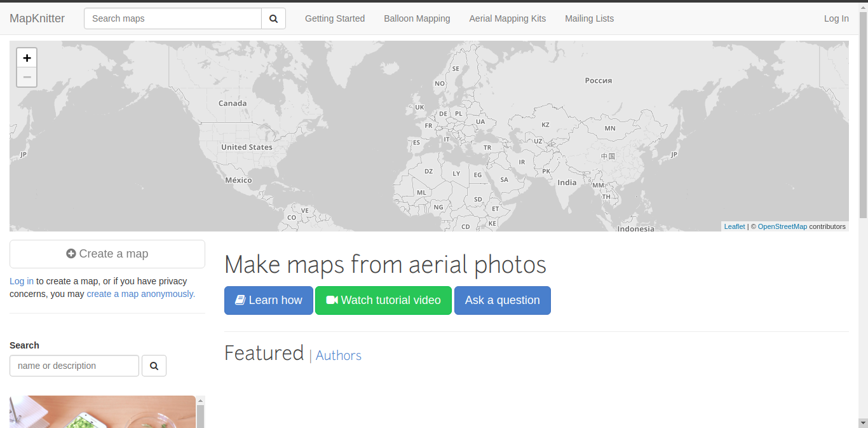Click the page scrollbar up arrow
868x428 pixels.
pyautogui.click(x=863, y=6)
